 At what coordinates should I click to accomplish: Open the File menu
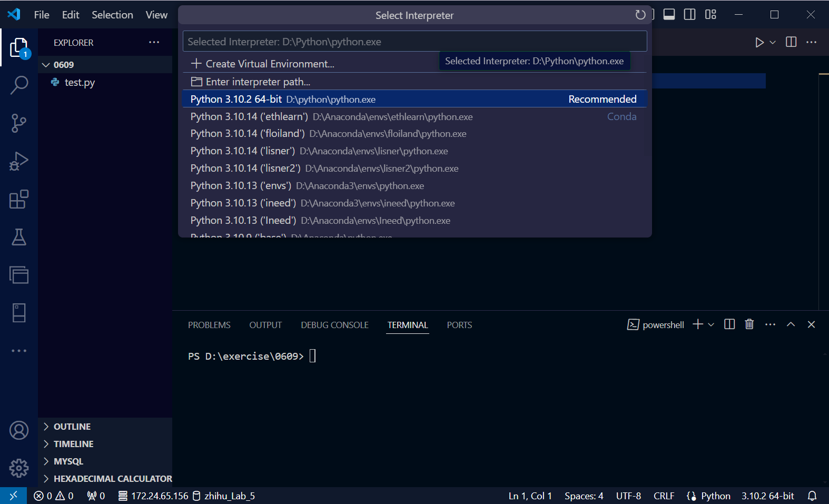[x=42, y=15]
